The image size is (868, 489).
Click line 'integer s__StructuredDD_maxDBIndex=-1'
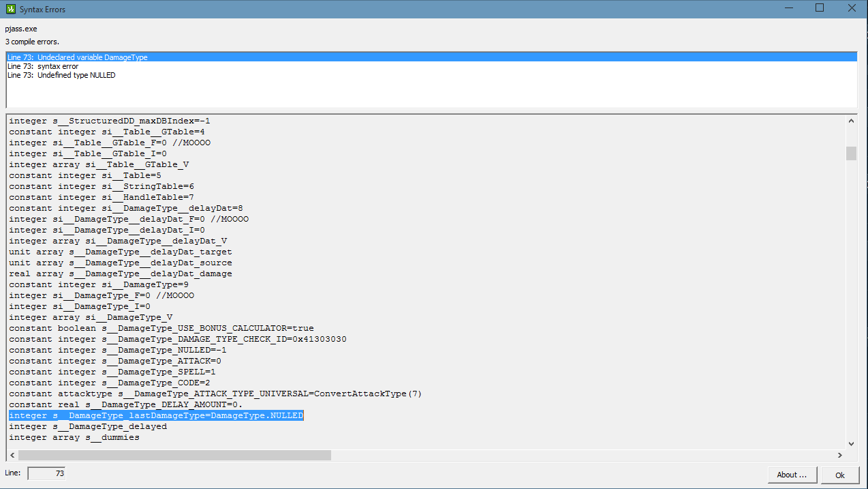click(x=110, y=121)
